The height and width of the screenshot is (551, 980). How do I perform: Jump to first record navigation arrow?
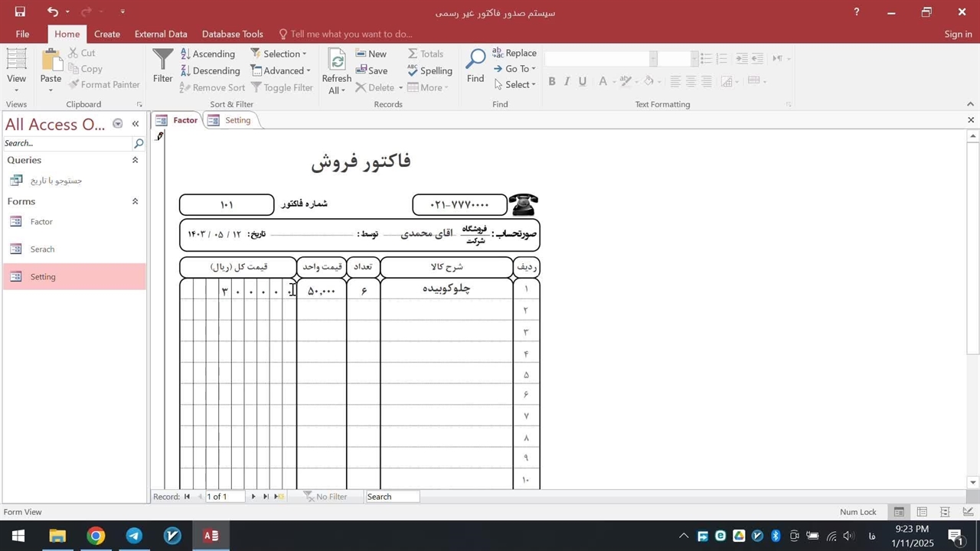tap(187, 497)
